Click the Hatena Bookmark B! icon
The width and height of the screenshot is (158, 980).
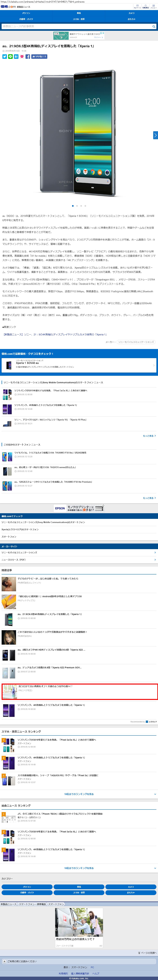click(x=16, y=56)
